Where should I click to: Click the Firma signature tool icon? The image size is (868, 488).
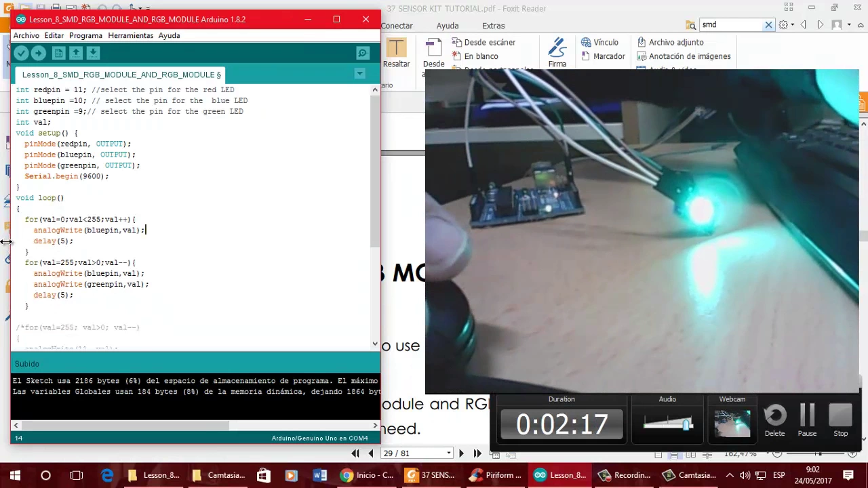pos(557,53)
